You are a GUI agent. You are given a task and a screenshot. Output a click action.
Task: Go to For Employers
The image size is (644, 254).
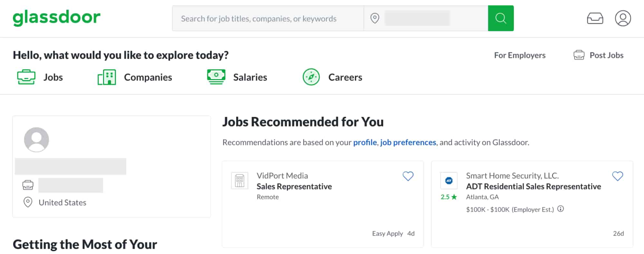520,55
